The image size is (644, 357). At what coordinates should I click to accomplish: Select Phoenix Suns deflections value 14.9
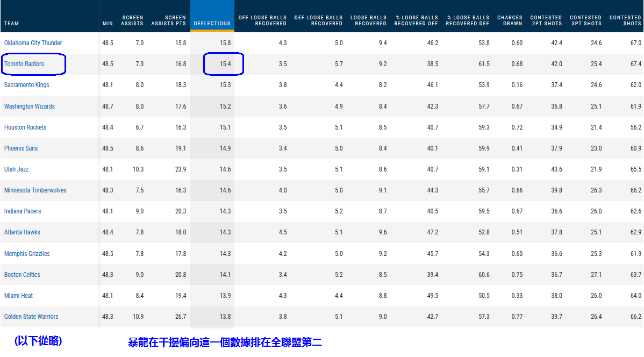(225, 148)
